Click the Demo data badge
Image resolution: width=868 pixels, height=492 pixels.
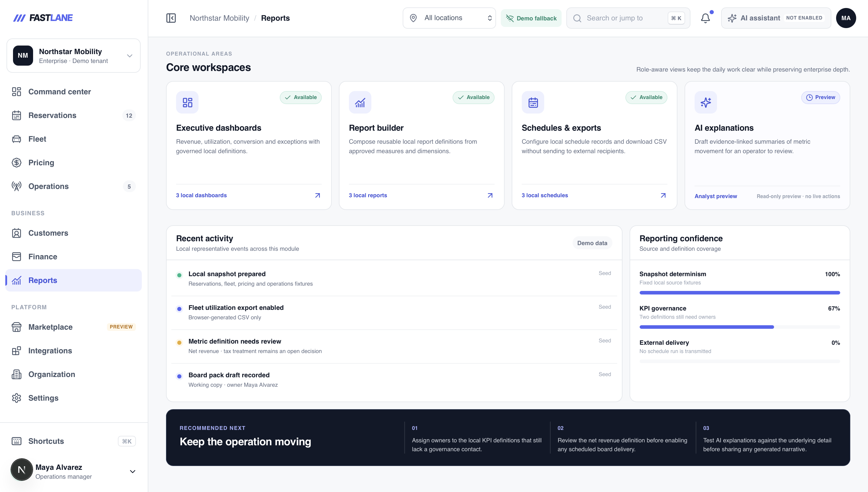(x=592, y=243)
